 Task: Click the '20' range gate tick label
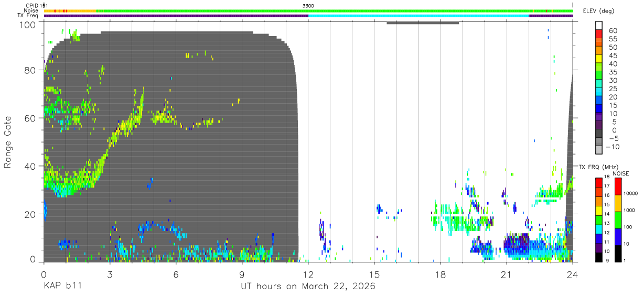pyautogui.click(x=29, y=214)
